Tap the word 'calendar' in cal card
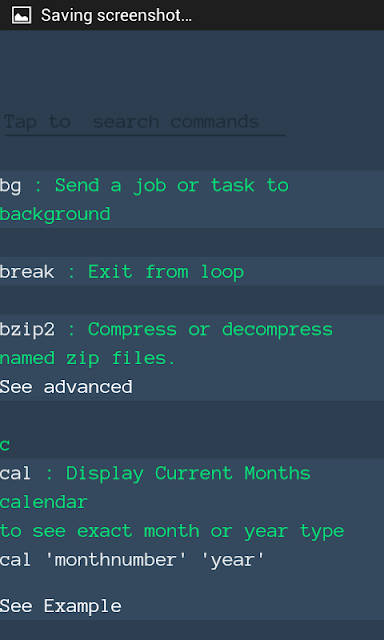 (x=44, y=502)
